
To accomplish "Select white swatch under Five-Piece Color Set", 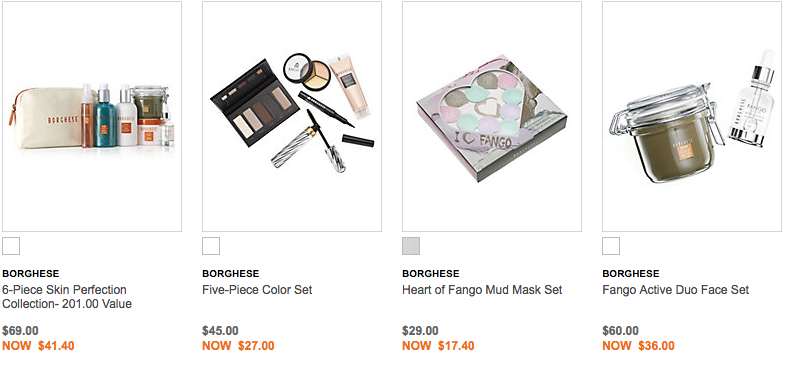I will coord(211,246).
